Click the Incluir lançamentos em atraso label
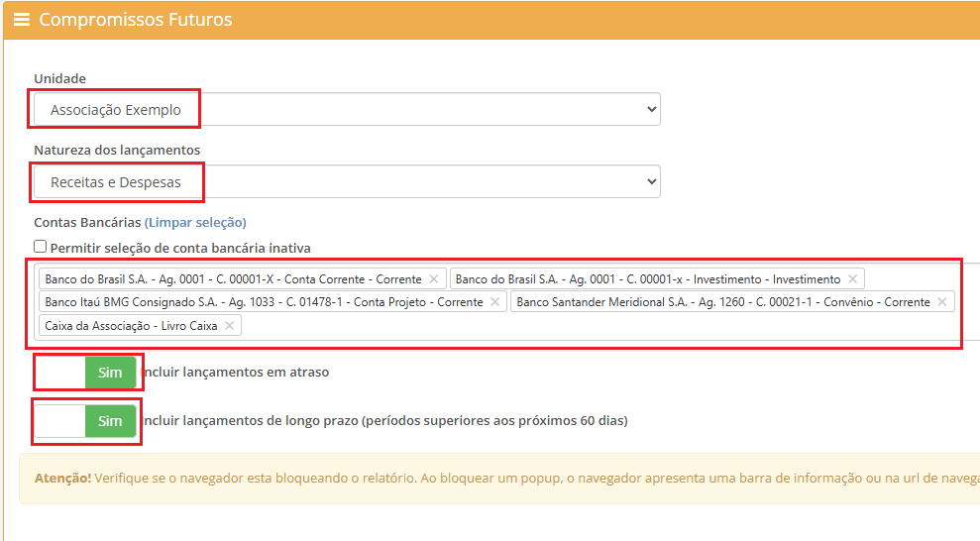The width and height of the screenshot is (980, 541). (236, 373)
